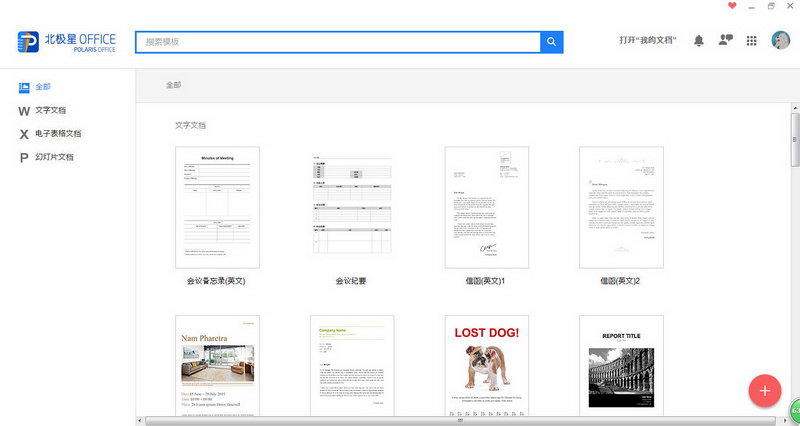Open the 会议纪要 template thumbnail
This screenshot has height=426, width=800.
[x=352, y=207]
